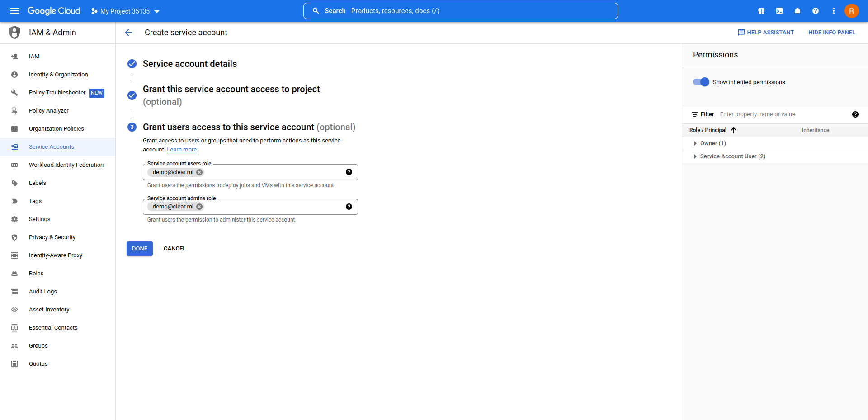Open the more options three-dot menu

pos(834,11)
